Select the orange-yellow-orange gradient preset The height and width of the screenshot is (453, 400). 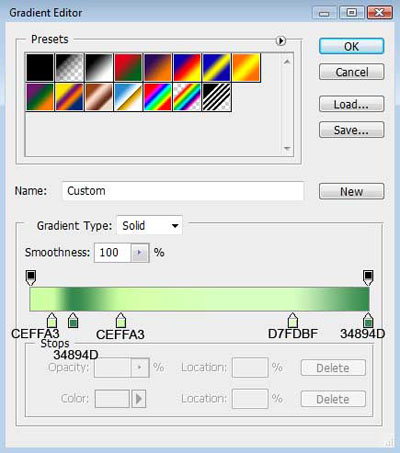(x=246, y=68)
